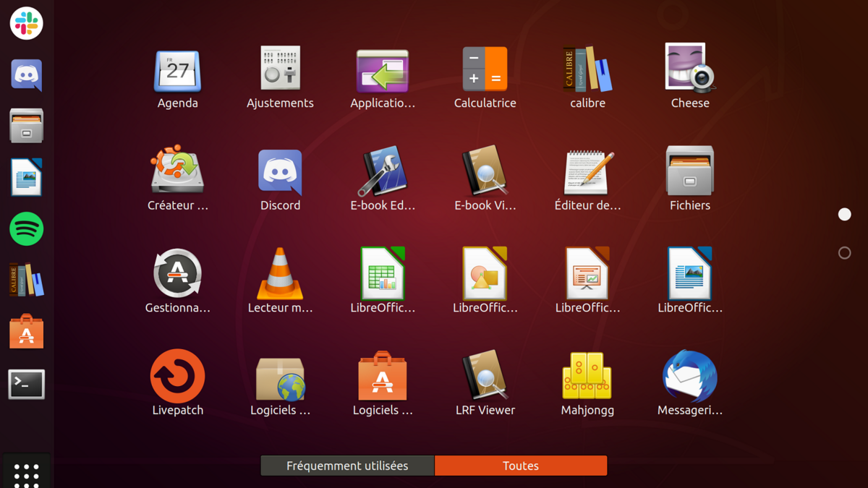This screenshot has height=488, width=868.
Task: Launch LibreOffice Writer from the dock
Action: click(27, 177)
